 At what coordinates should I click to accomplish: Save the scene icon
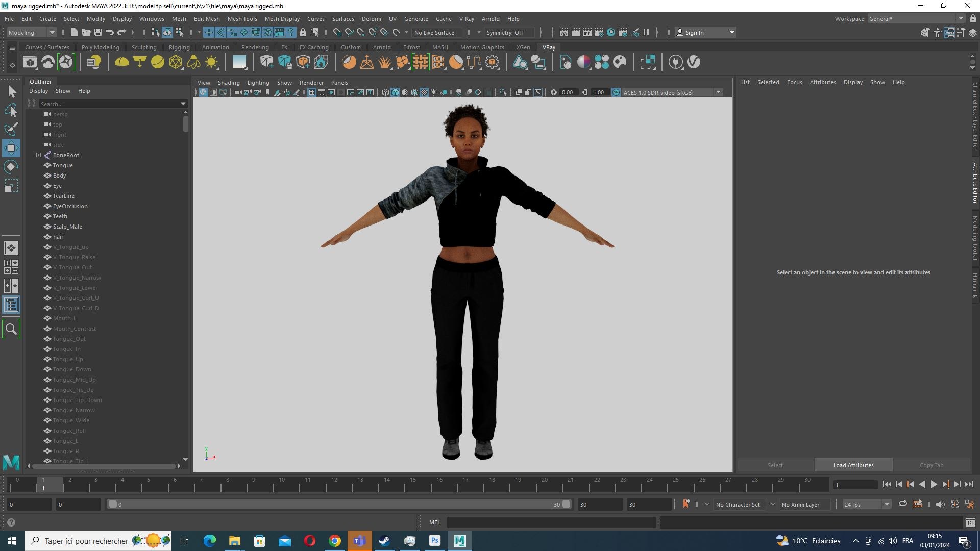click(98, 32)
